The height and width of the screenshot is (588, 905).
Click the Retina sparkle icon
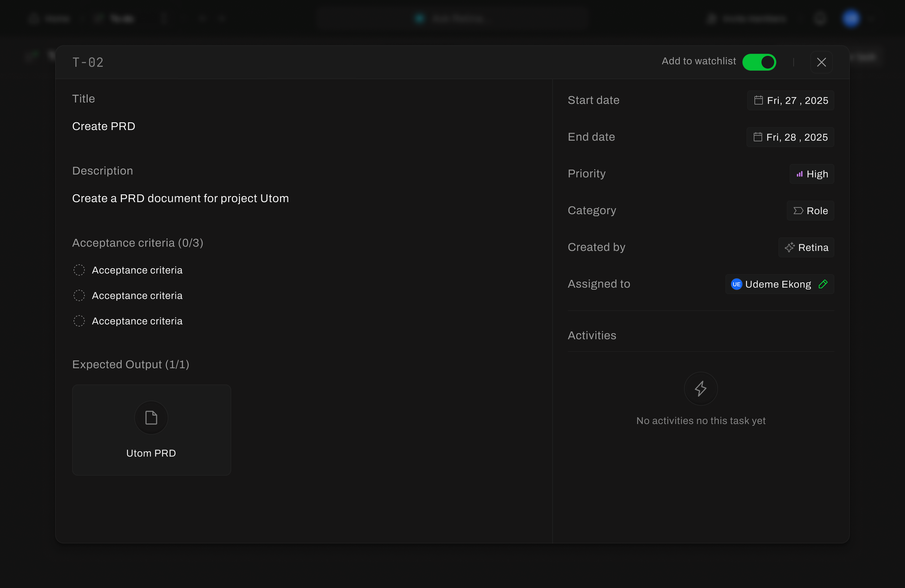pyautogui.click(x=790, y=247)
